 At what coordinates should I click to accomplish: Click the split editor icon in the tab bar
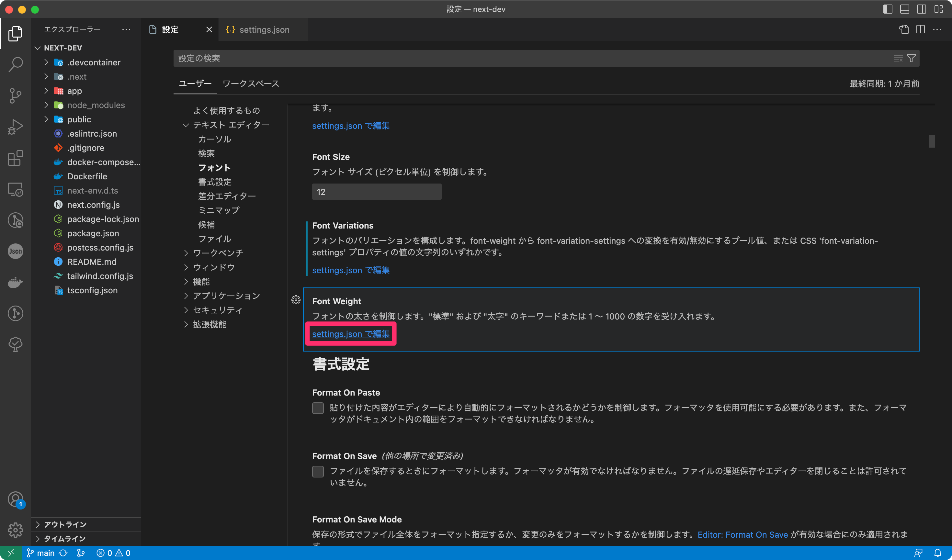pos(921,29)
